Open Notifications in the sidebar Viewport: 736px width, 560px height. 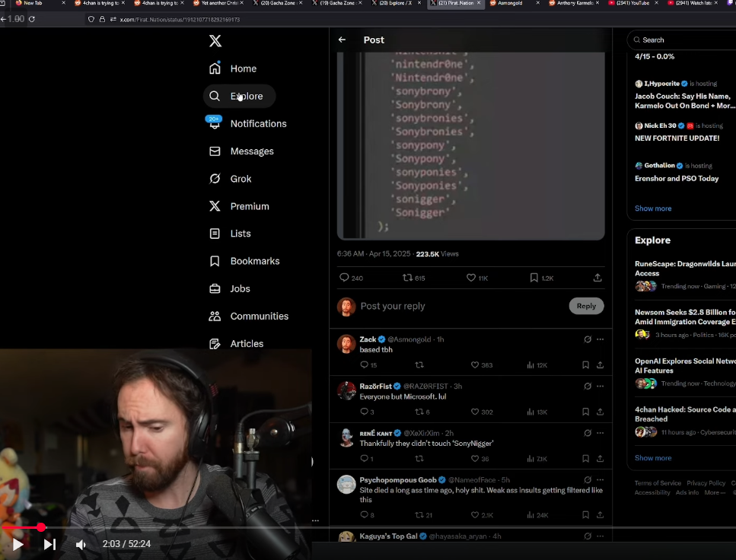click(x=247, y=123)
